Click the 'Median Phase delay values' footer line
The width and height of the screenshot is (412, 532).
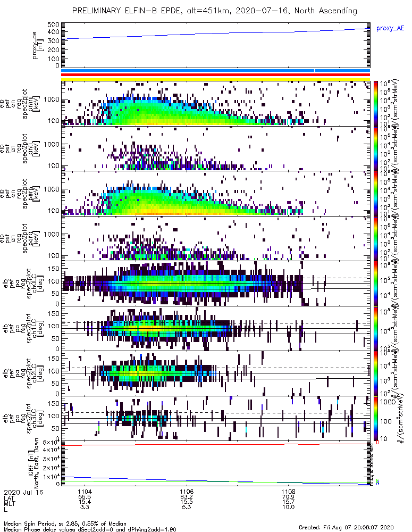point(90,529)
